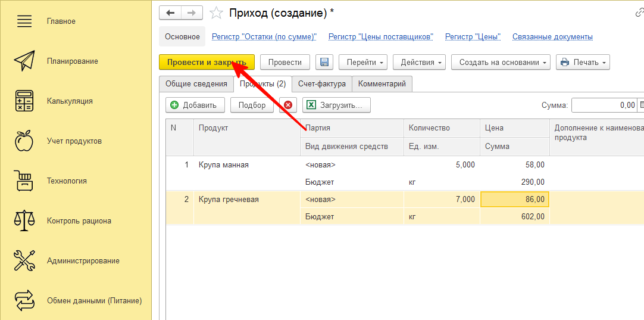
Task: Open the Учет продуктов section
Action: [x=74, y=141]
